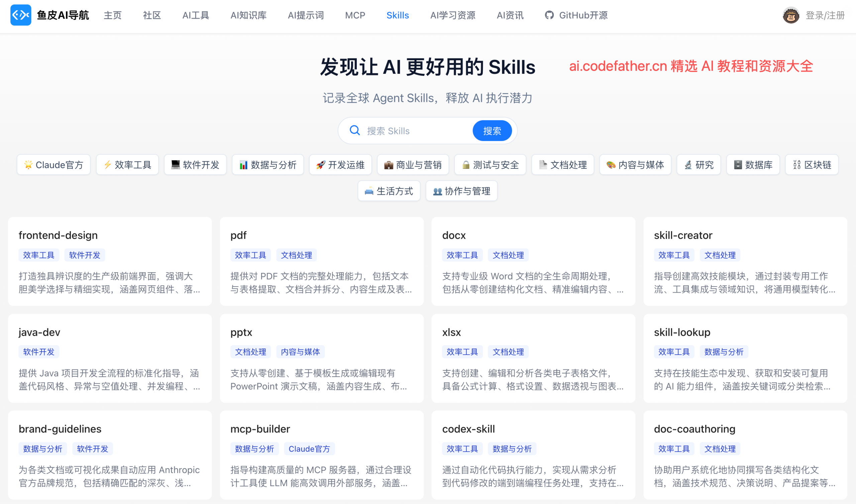The height and width of the screenshot is (504, 856).
Task: Click the user avatar in top right
Action: 791,15
